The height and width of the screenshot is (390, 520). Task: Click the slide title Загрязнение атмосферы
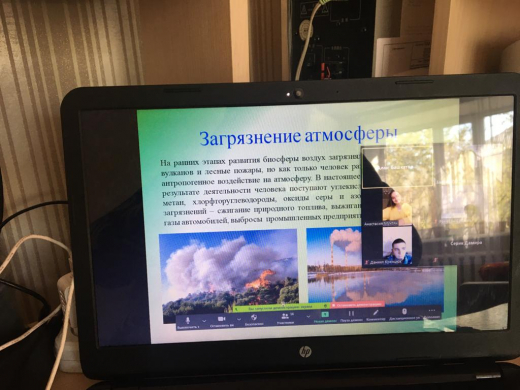pos(298,137)
